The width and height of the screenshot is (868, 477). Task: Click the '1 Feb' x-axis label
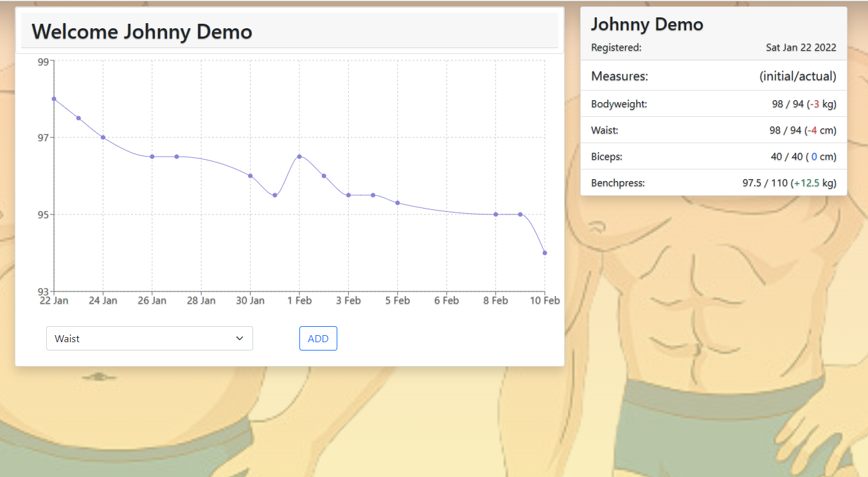299,300
